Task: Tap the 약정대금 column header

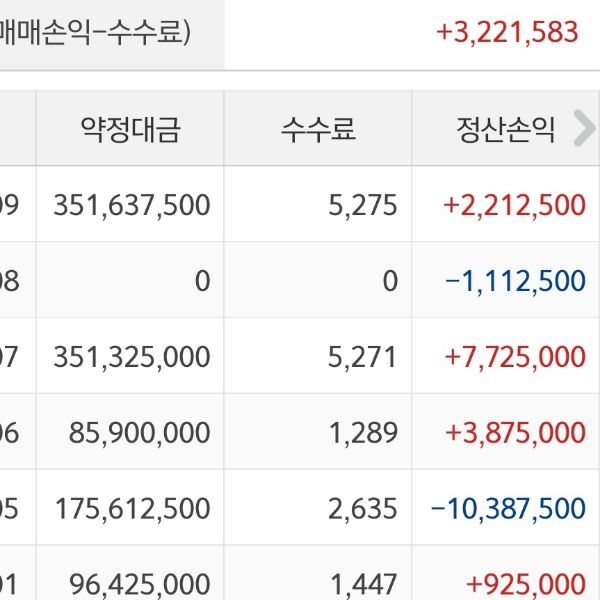Action: point(130,129)
